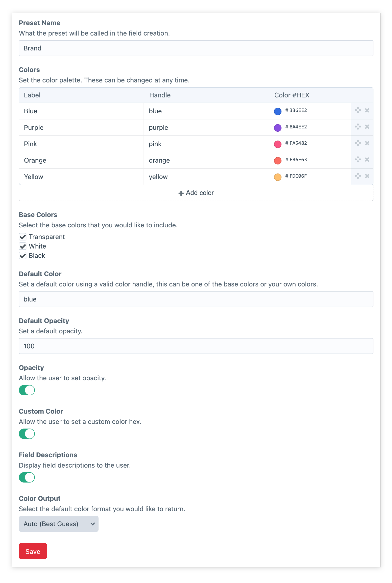Click the hex value FB6E63
Viewport: 392px width, 583px height.
coord(298,160)
